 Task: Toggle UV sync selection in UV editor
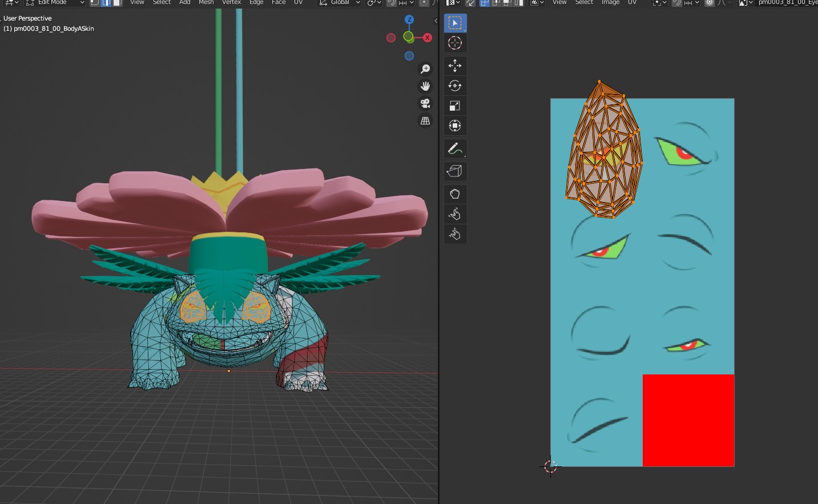(x=470, y=2)
